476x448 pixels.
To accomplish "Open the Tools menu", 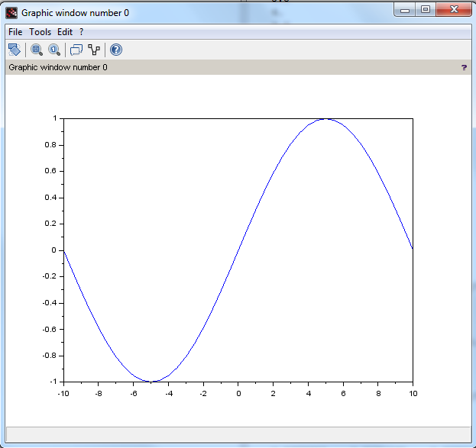I will tap(40, 32).
